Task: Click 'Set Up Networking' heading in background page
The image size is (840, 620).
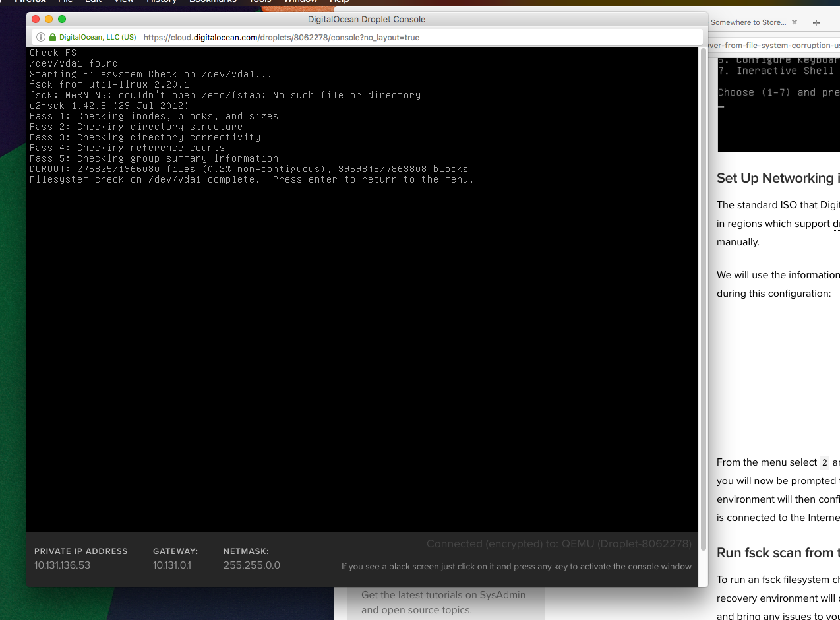Action: pyautogui.click(x=778, y=178)
